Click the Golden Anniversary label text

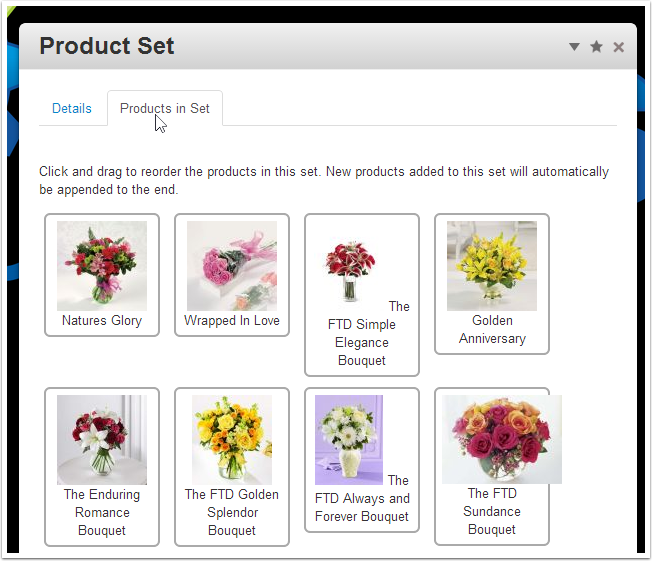tap(492, 330)
